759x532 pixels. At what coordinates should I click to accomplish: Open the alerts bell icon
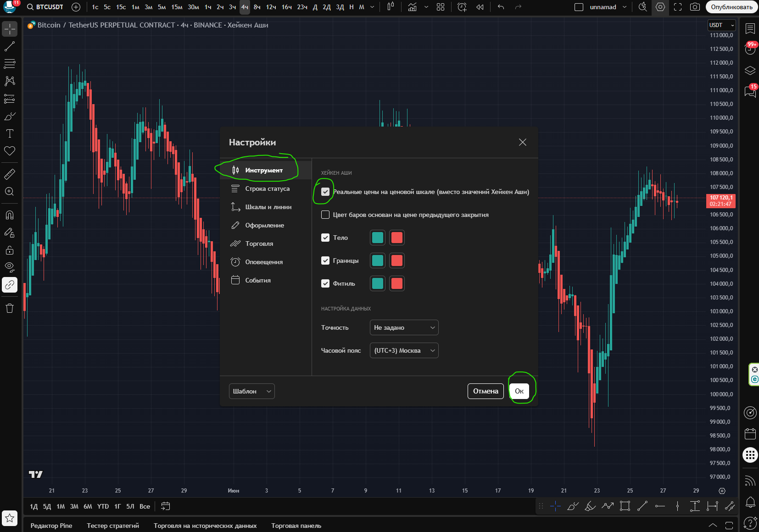tap(750, 502)
